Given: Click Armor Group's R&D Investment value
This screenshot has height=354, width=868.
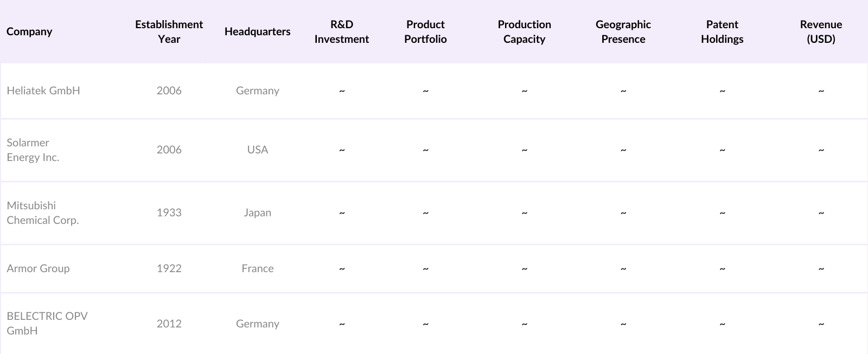Looking at the screenshot, I should (x=342, y=269).
